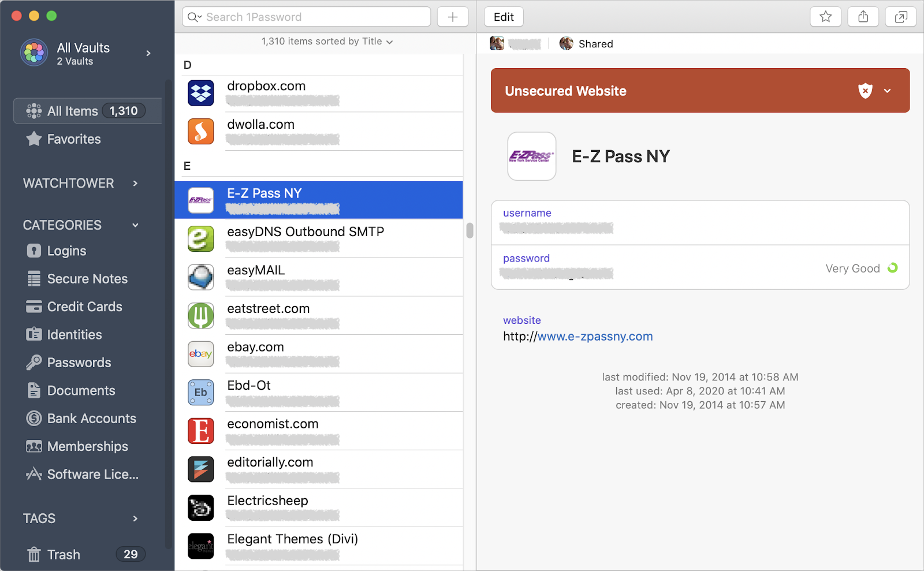Select the economist.com item icon
The height and width of the screenshot is (571, 924).
[201, 431]
